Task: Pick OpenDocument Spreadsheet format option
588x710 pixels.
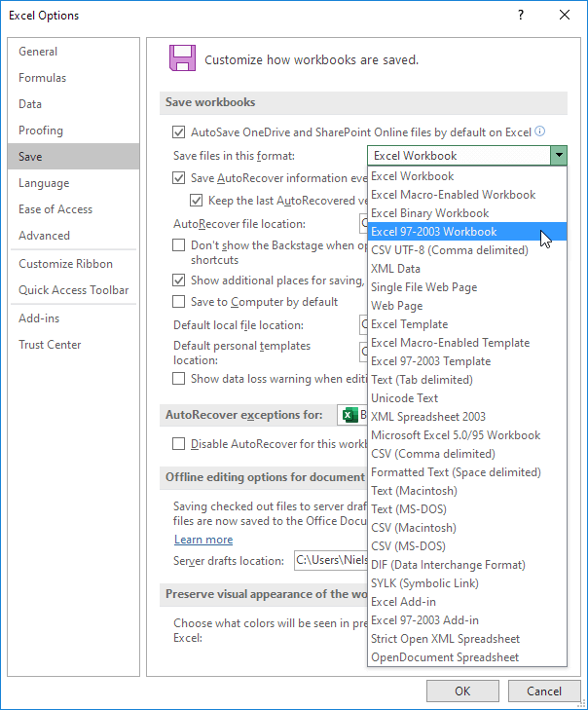Action: (445, 657)
